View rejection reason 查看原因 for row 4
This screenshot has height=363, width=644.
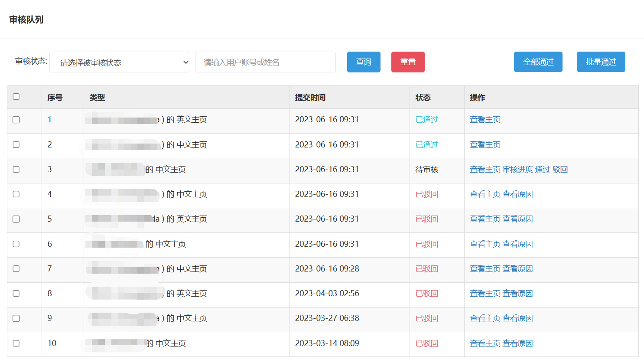pyautogui.click(x=517, y=194)
